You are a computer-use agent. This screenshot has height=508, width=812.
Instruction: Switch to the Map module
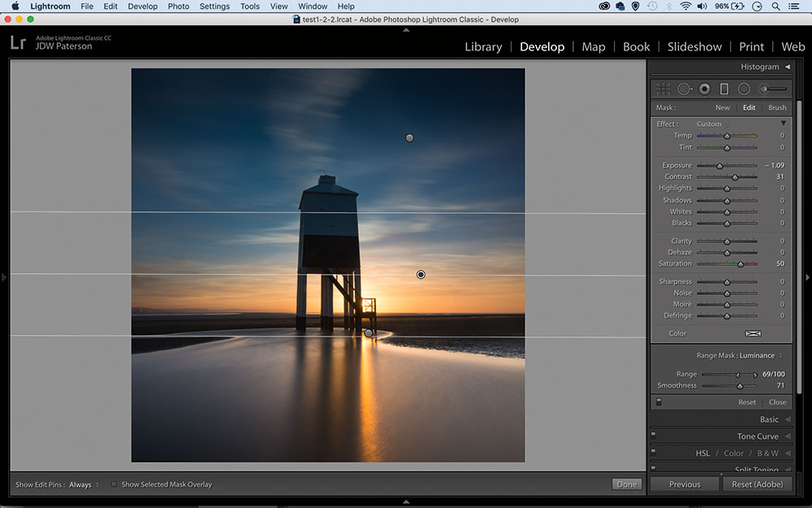(x=594, y=46)
